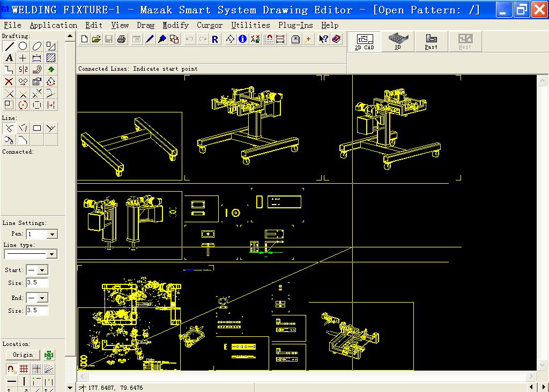Toggle the red grid snap
The height and width of the screenshot is (392, 549).
(x=24, y=369)
